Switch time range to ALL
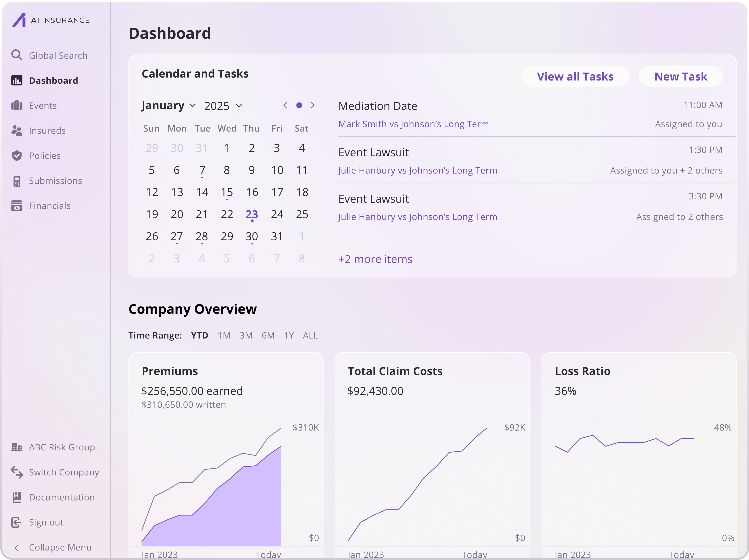Screen dimensions: 749x560 pos(310,335)
